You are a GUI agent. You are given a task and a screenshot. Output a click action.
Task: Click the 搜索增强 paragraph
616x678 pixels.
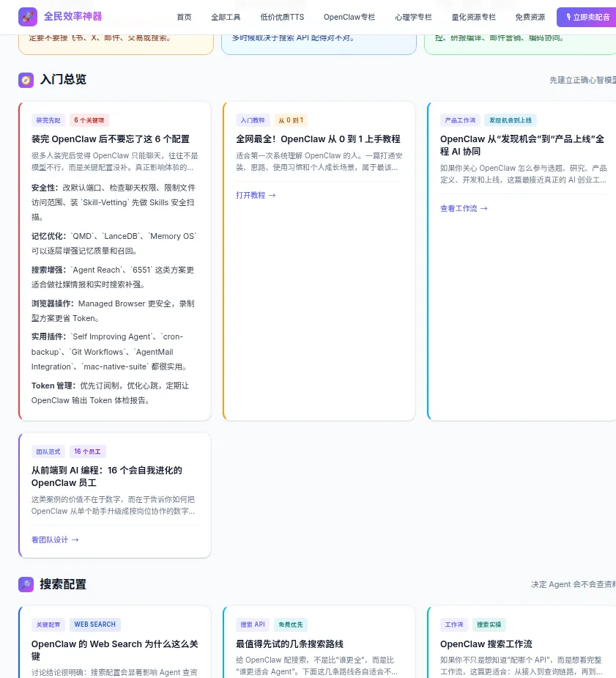(x=114, y=277)
